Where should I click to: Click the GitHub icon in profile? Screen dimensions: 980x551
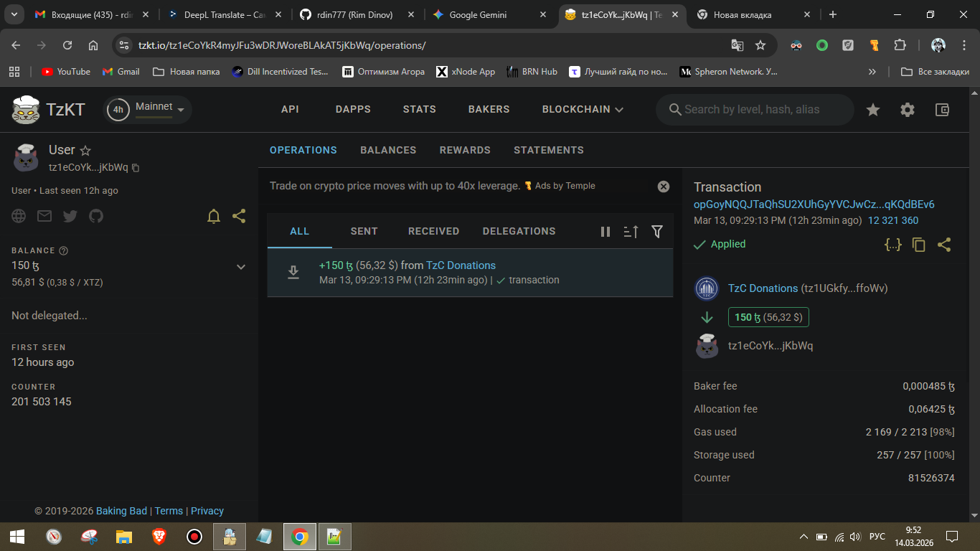coord(96,216)
